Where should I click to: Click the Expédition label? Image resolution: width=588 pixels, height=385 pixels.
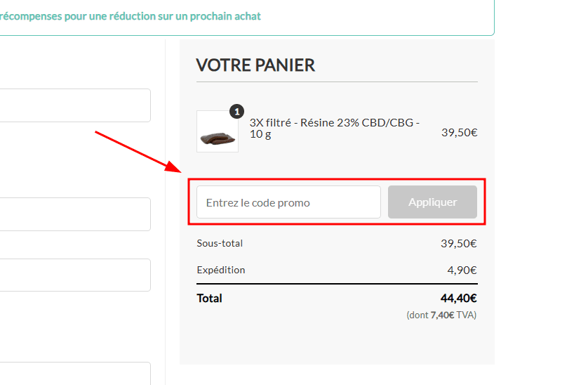click(x=221, y=270)
